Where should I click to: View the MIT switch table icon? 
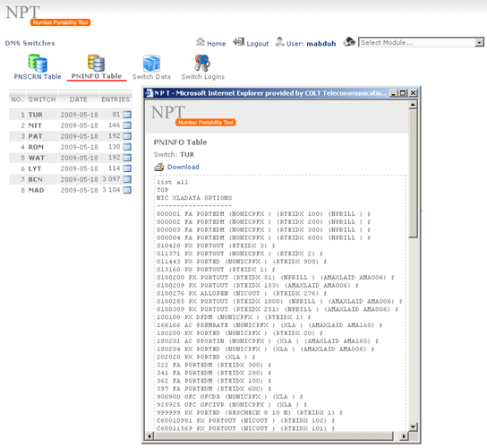point(127,125)
